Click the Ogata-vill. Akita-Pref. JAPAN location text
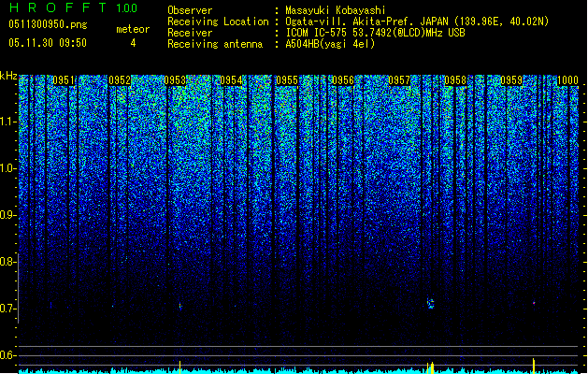Viewport: 588px width, 374px height. [x=417, y=22]
